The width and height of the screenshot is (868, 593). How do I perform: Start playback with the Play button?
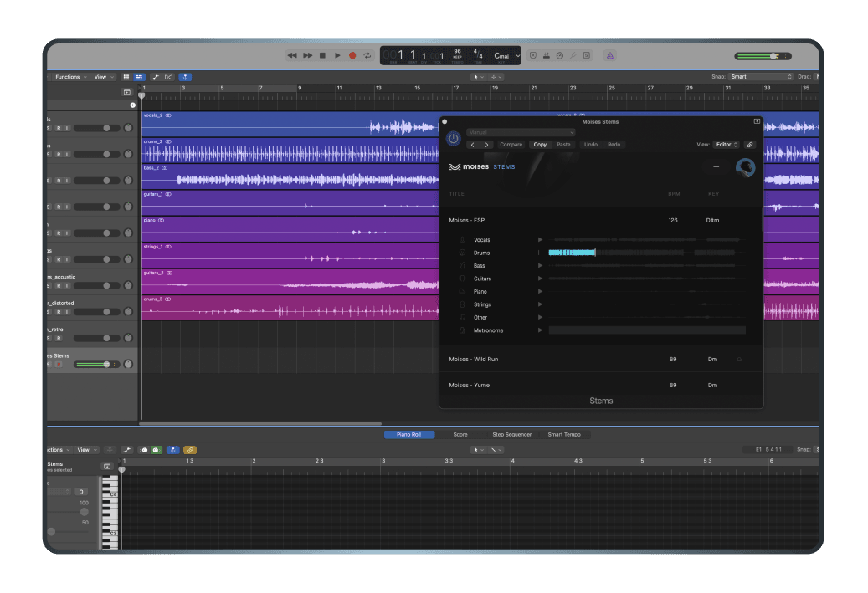(x=337, y=55)
